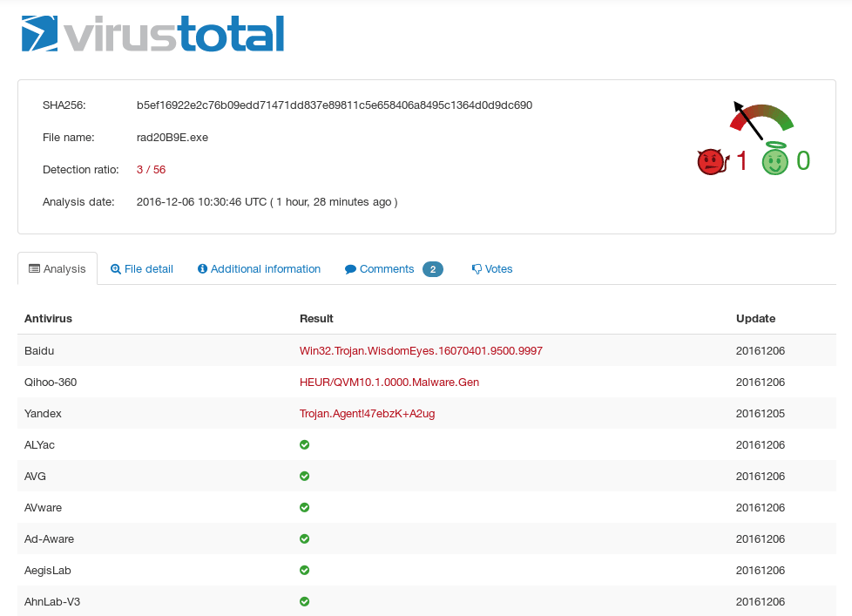Image resolution: width=852 pixels, height=616 pixels.
Task: Click the analysis date 2016-12-06 10:30:46 UTC
Action: pos(201,202)
